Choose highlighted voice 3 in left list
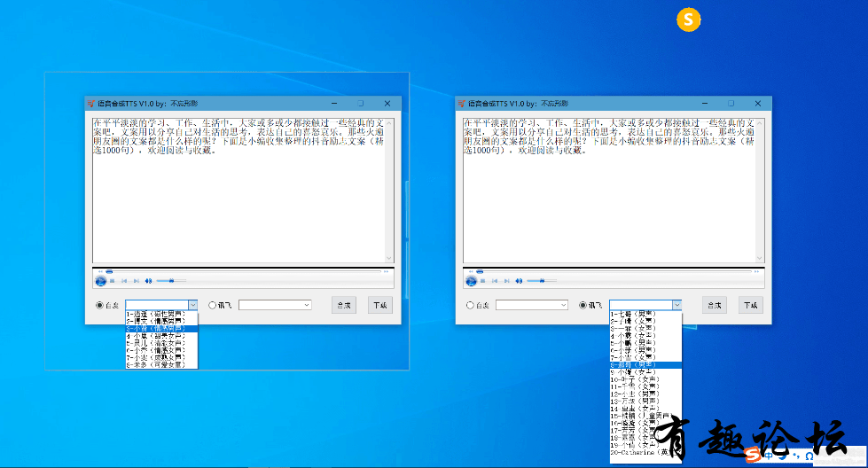The image size is (868, 468). (161, 329)
